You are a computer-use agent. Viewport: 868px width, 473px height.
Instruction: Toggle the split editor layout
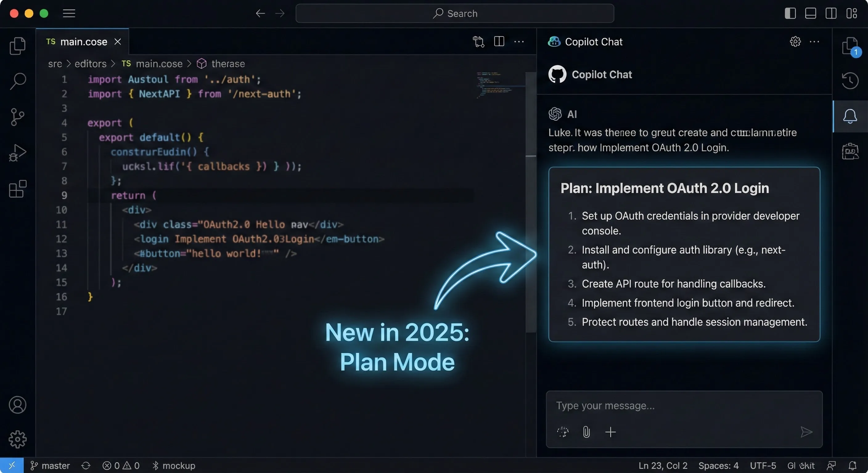[499, 41]
